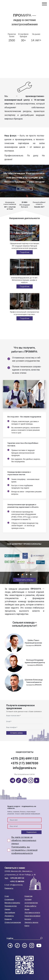The height and width of the screenshot is (980, 49).
Task: Click the Посмотреть отзывы button
Action: click(24, 580)
